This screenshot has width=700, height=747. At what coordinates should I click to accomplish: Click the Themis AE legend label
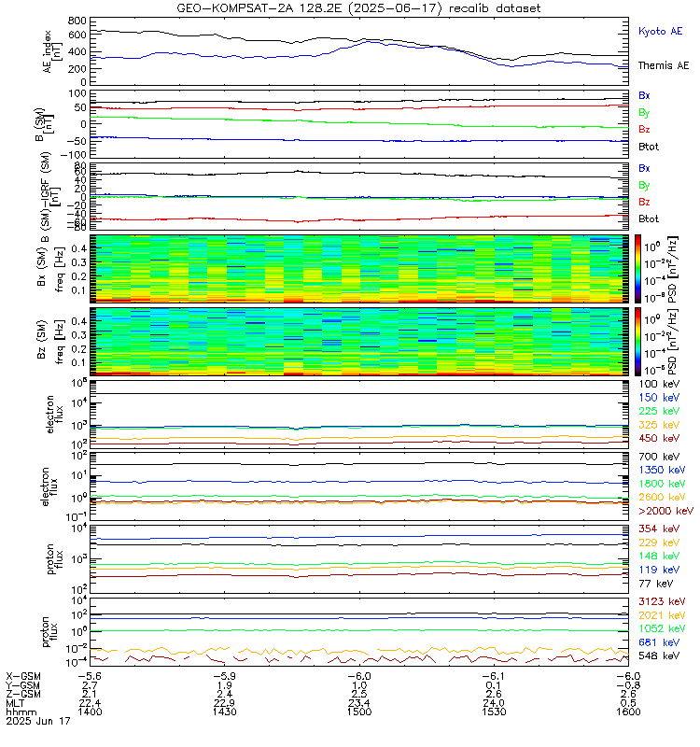click(x=664, y=65)
